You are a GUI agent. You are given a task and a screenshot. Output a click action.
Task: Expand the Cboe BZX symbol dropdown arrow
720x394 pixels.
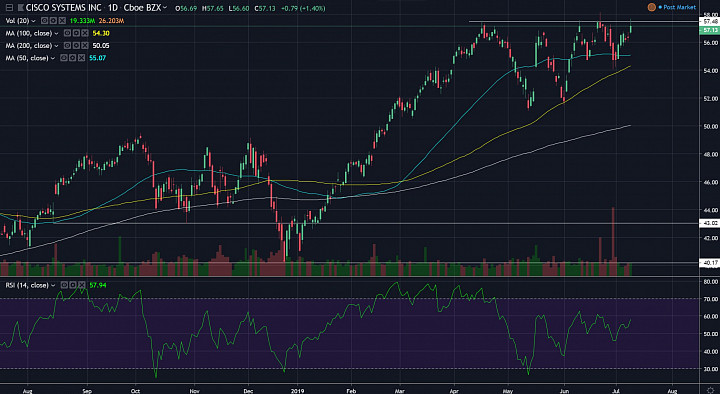[x=165, y=8]
